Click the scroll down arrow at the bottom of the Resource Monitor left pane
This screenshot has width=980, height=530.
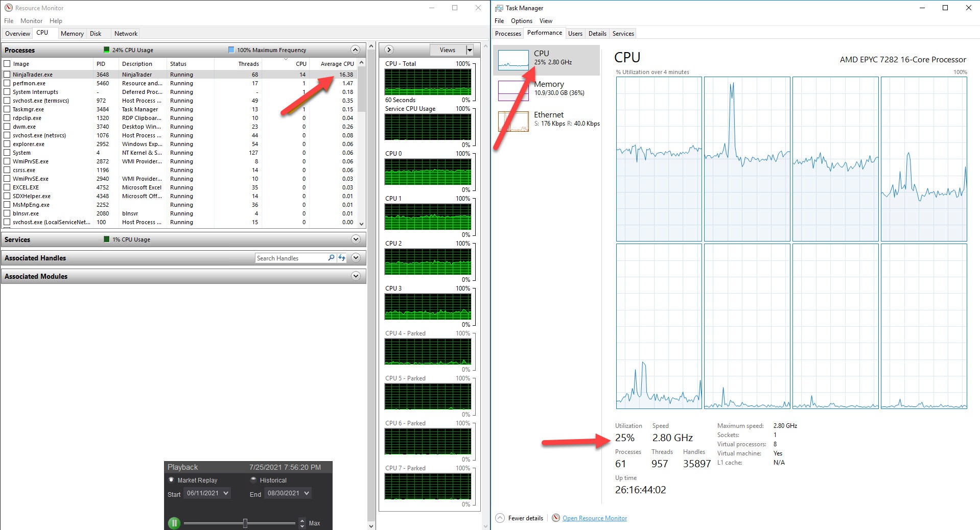pyautogui.click(x=371, y=526)
